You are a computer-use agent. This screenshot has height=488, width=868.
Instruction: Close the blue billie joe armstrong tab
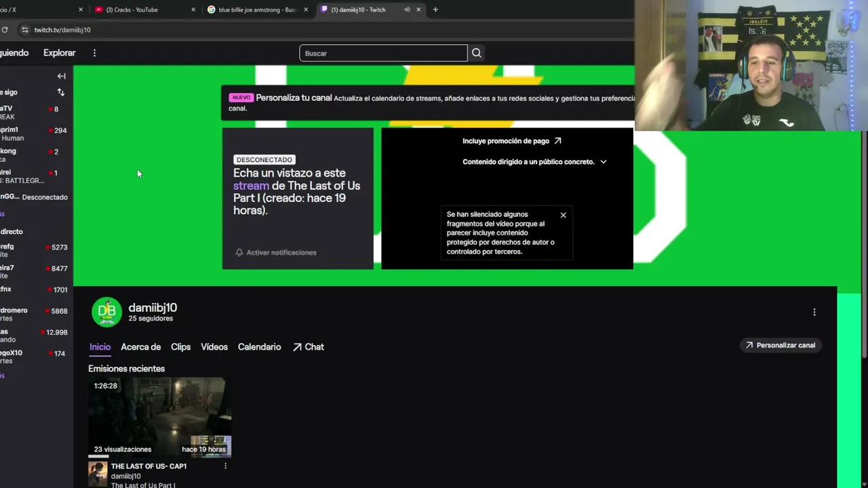tap(306, 9)
